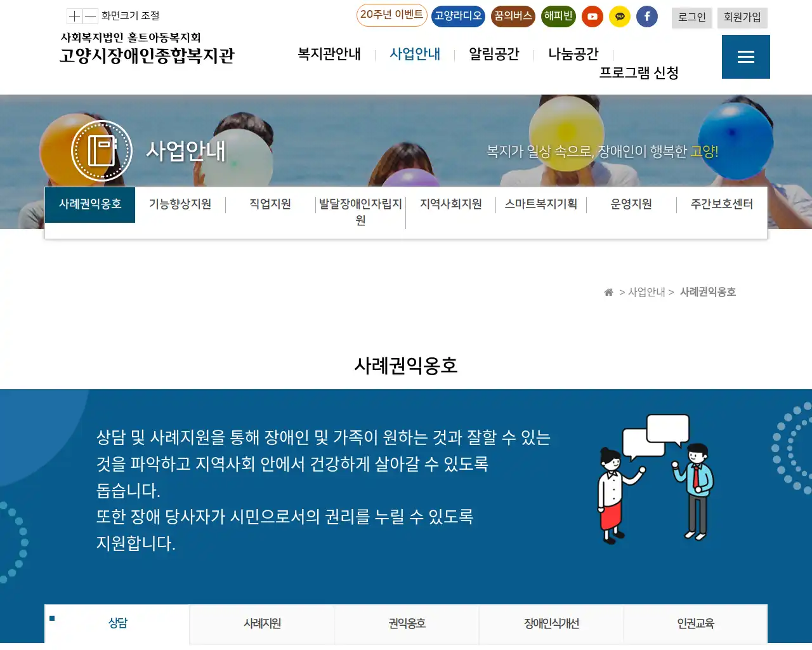The height and width of the screenshot is (650, 812).
Task: Click the 고양시장애인종합복지관 site logo
Action: click(147, 48)
